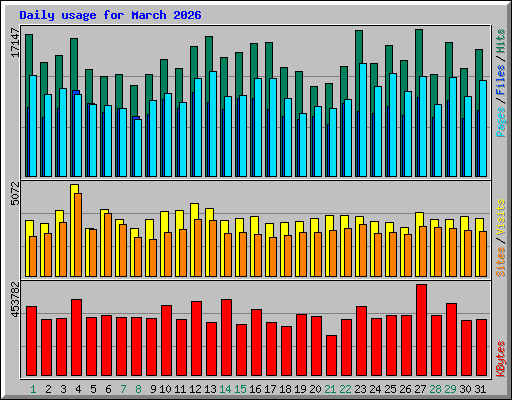Image resolution: width=512 pixels, height=400 pixels.
Task: Click the tallest red KBytes bar, day 27
Action: coord(421,330)
